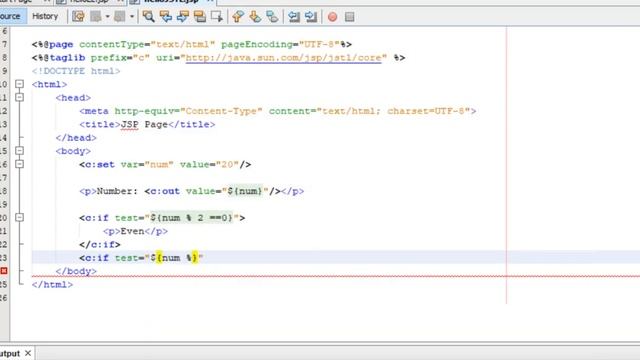Switch to the Source view
This screenshot has height=360, width=640.
coord(10,16)
